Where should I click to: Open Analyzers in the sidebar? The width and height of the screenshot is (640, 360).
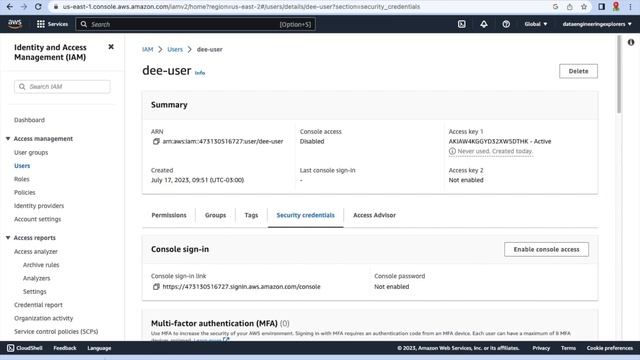coord(37,278)
